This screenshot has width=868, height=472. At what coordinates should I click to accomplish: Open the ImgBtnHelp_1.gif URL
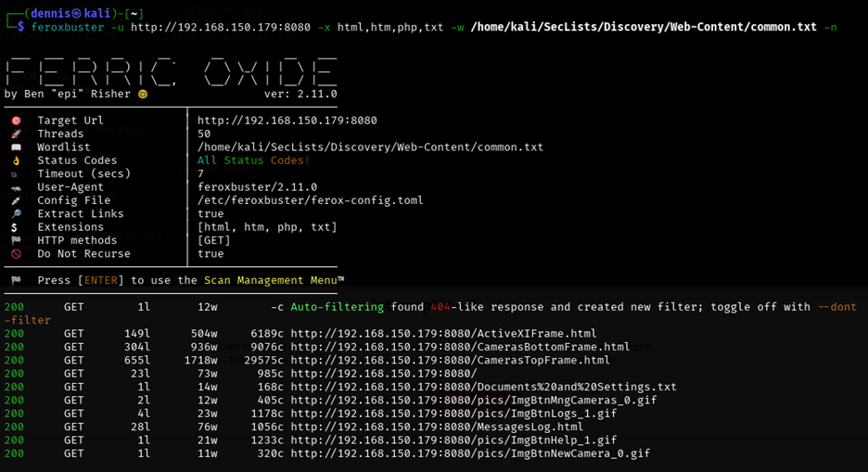pos(453,440)
